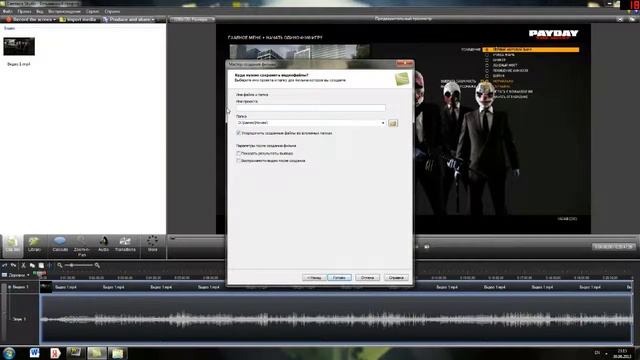Open Produce and share
Image resolution: width=640 pixels, height=360 pixels.
pos(127,19)
